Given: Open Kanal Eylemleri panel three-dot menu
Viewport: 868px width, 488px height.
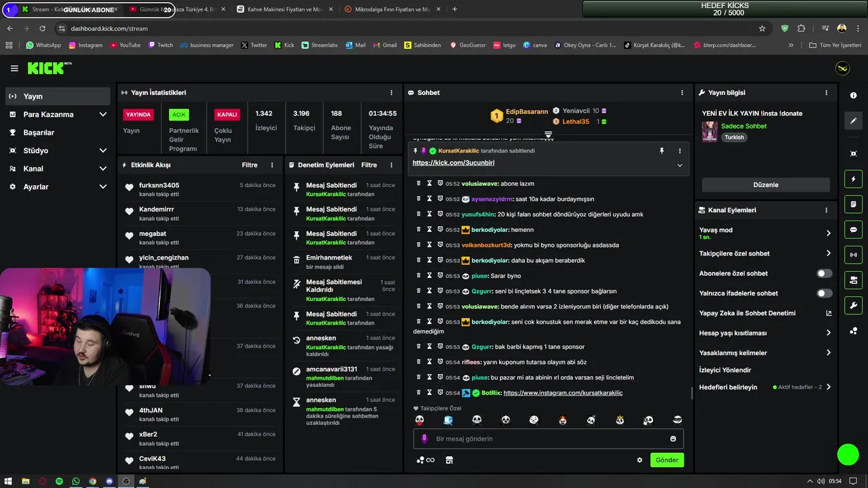Looking at the screenshot, I should [826, 210].
